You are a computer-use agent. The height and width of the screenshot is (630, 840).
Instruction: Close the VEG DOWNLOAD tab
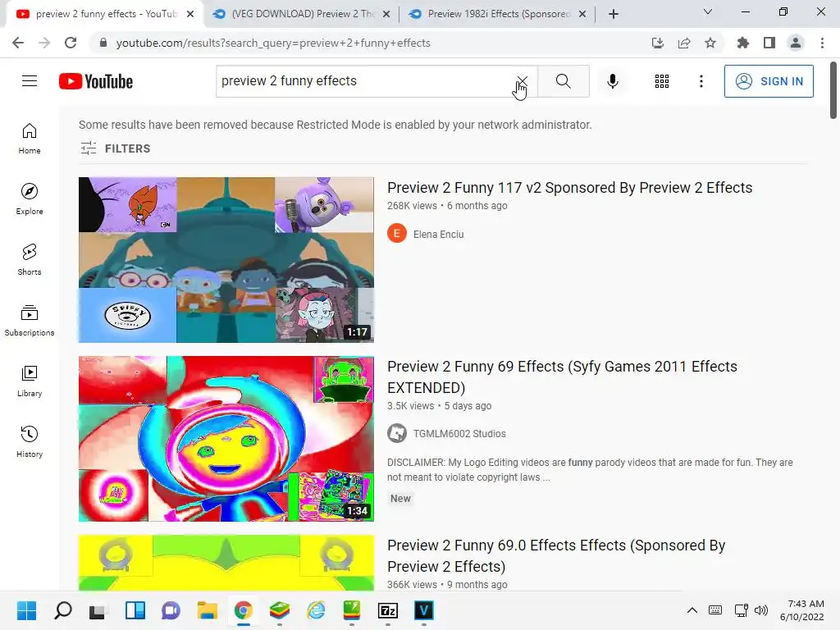[386, 14]
